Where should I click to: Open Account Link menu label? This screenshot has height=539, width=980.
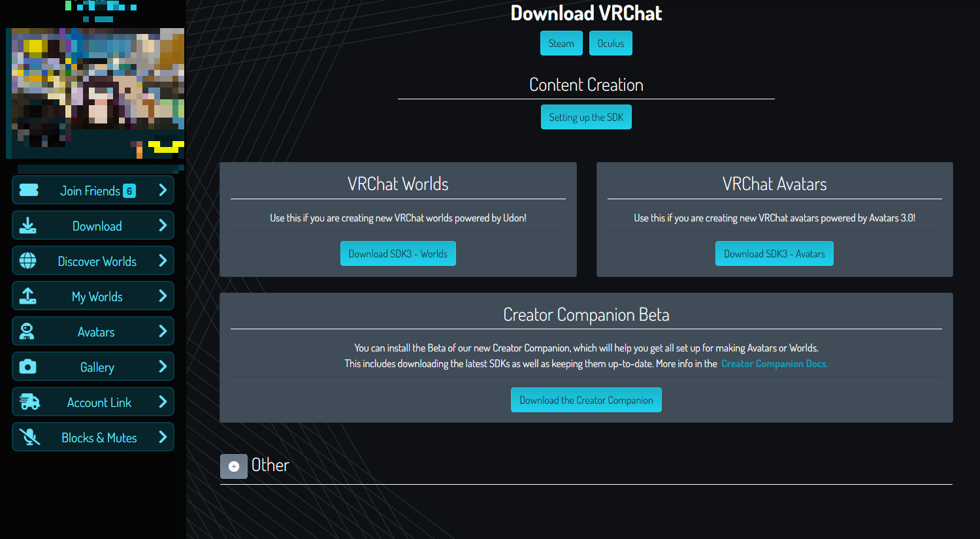[x=99, y=402]
